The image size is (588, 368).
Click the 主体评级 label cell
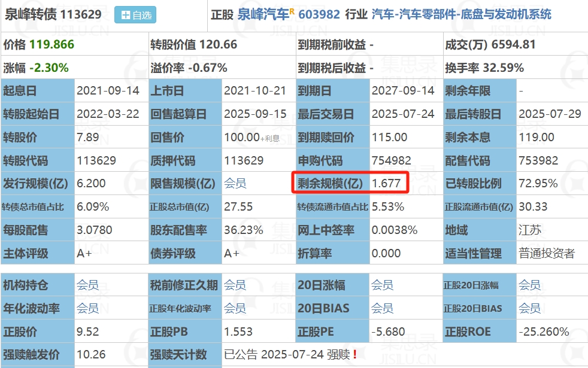point(38,253)
